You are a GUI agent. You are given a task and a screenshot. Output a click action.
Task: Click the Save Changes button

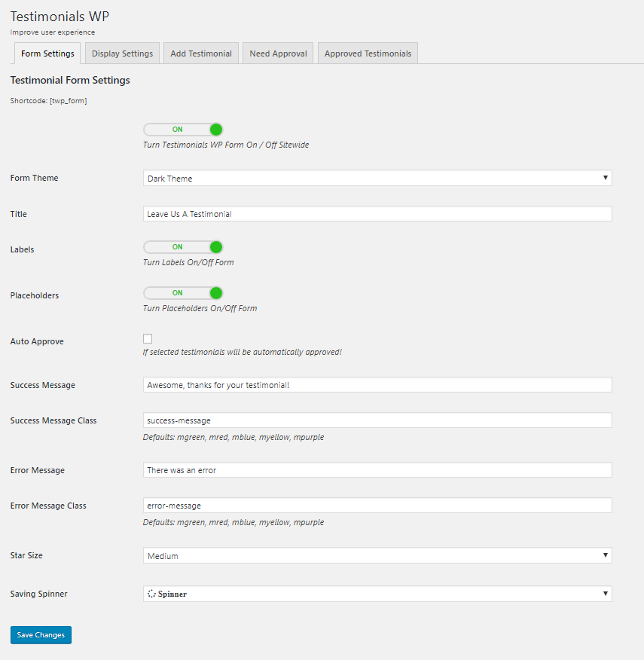point(41,635)
